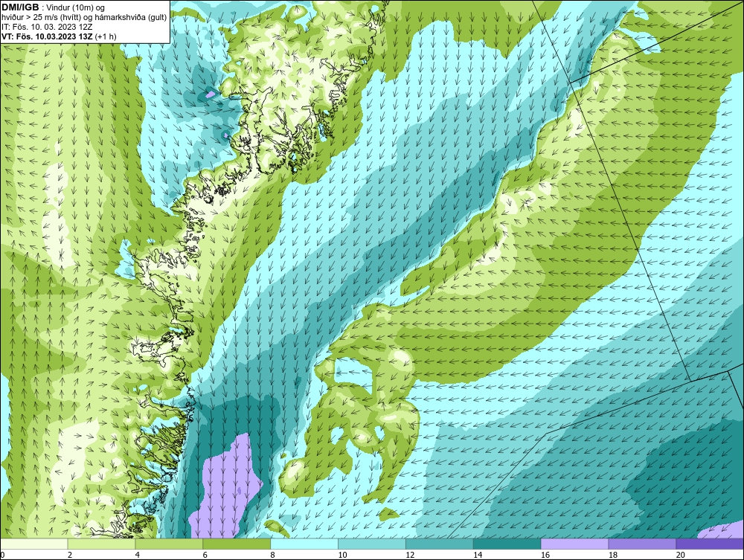
Task: Click the legend scale label "16"
Action: coord(545,555)
